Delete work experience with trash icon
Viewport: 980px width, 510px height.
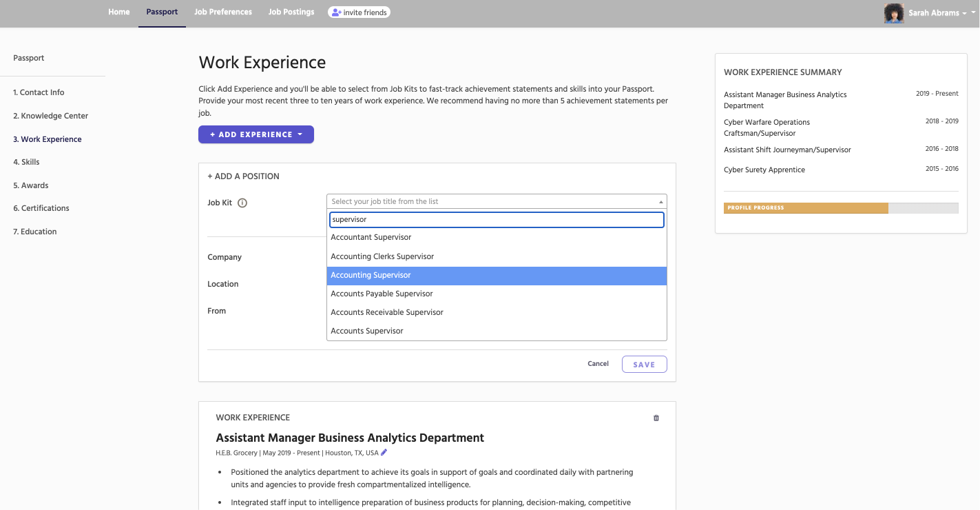[656, 418]
